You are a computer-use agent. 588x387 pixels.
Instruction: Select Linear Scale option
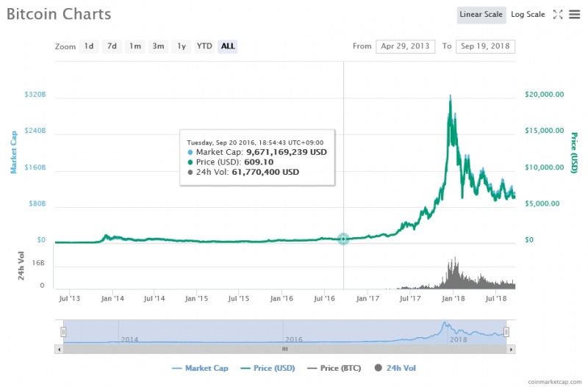pos(481,14)
